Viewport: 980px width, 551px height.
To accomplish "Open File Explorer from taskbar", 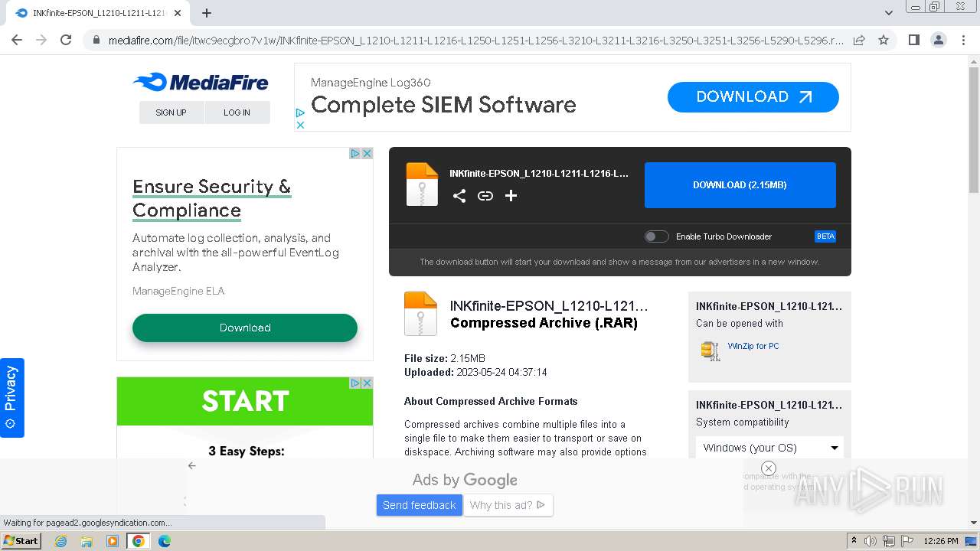I will [x=87, y=541].
